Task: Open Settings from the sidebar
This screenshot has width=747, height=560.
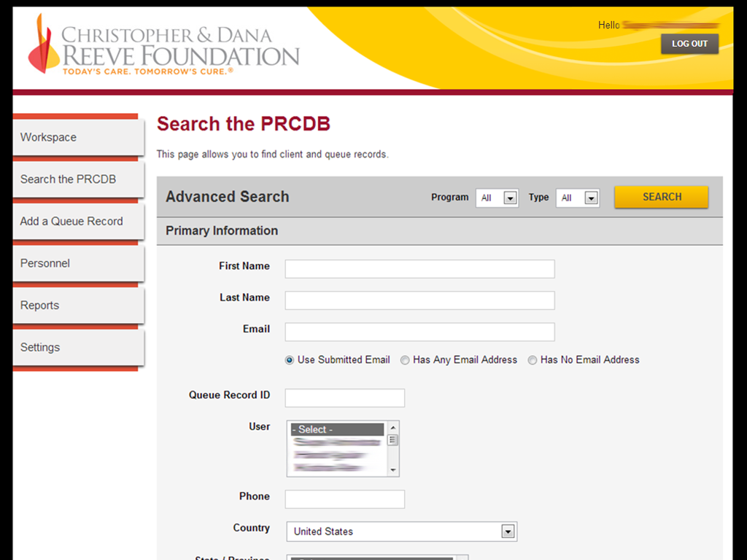Action: 39,347
